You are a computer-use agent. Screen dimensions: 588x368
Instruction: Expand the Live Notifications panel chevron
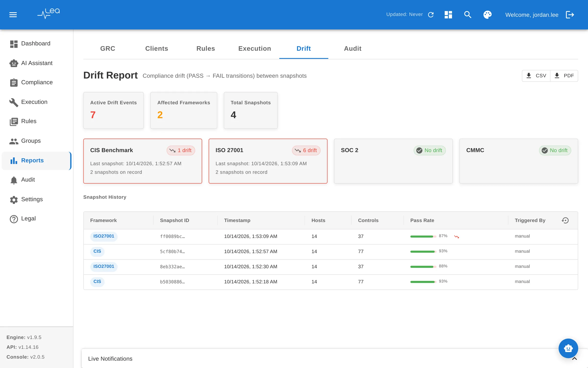(575, 359)
